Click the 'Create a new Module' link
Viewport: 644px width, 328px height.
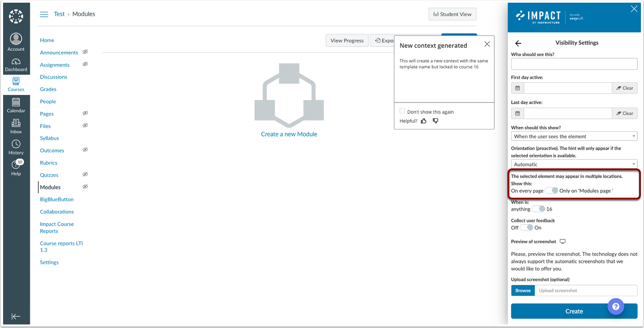point(289,134)
